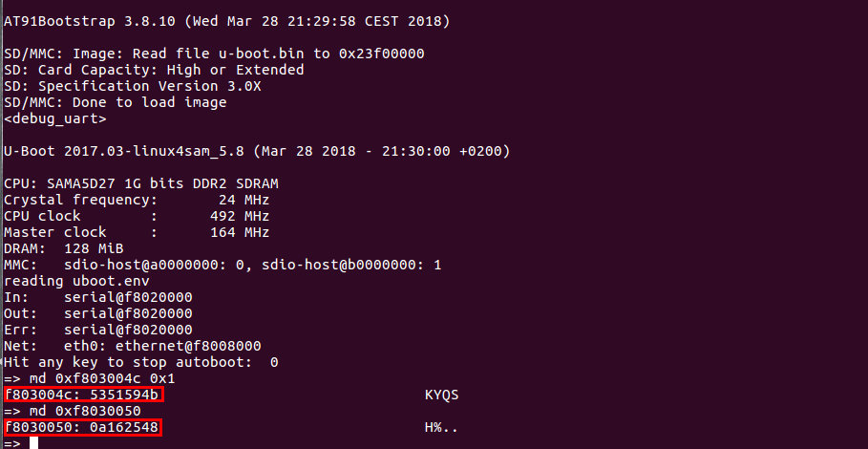
Task: Click the terminal cursor block at the prompt
Action: tap(33, 443)
